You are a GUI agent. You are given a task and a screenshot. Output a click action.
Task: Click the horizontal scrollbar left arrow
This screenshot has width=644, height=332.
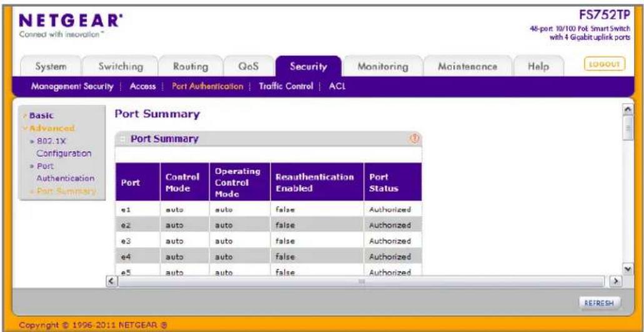click(110, 281)
